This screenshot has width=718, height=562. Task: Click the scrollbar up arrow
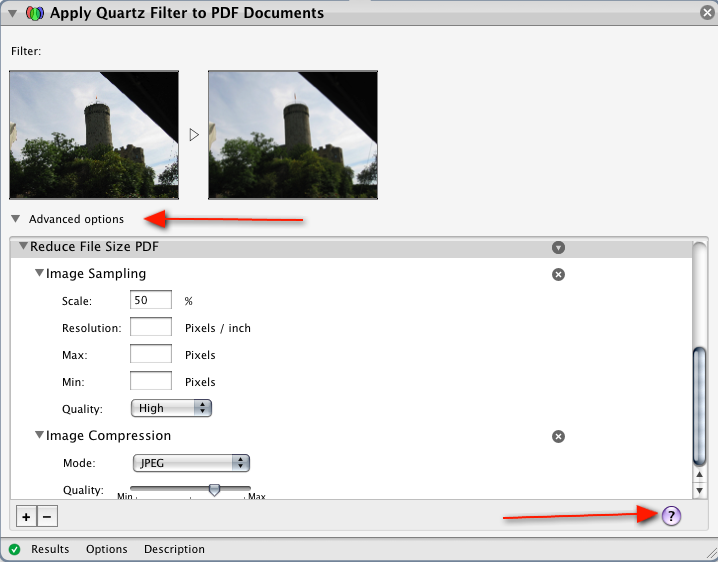coord(699,475)
